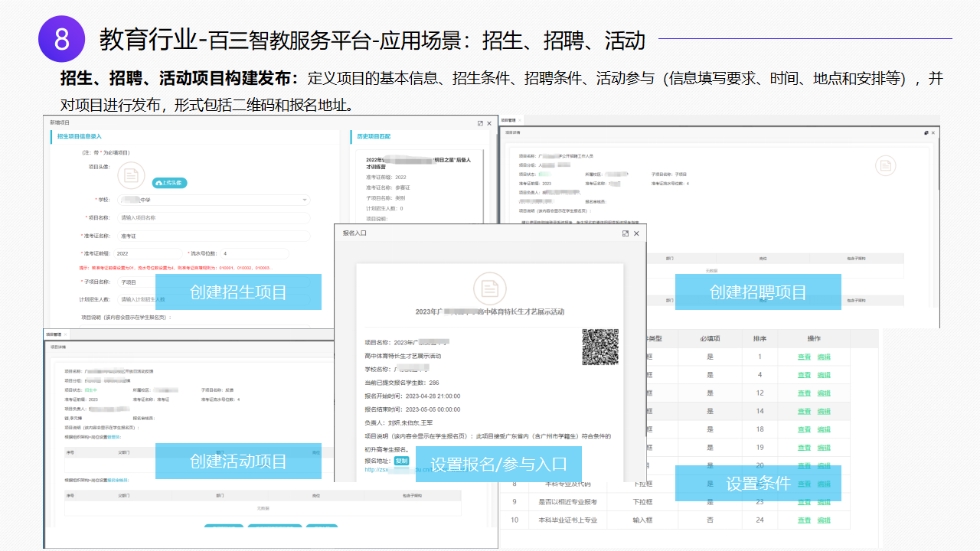
Task: Click 编辑 in the row with 排序 18
Action: (x=824, y=430)
